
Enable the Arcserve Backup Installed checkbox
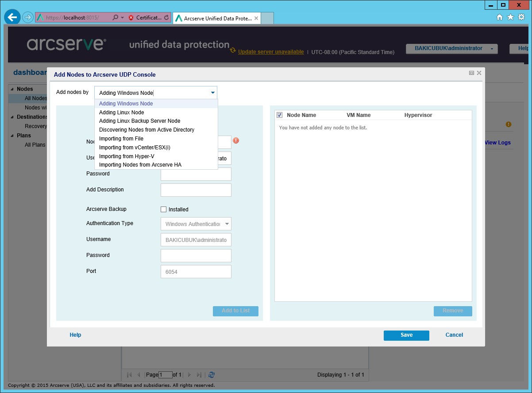pos(164,210)
